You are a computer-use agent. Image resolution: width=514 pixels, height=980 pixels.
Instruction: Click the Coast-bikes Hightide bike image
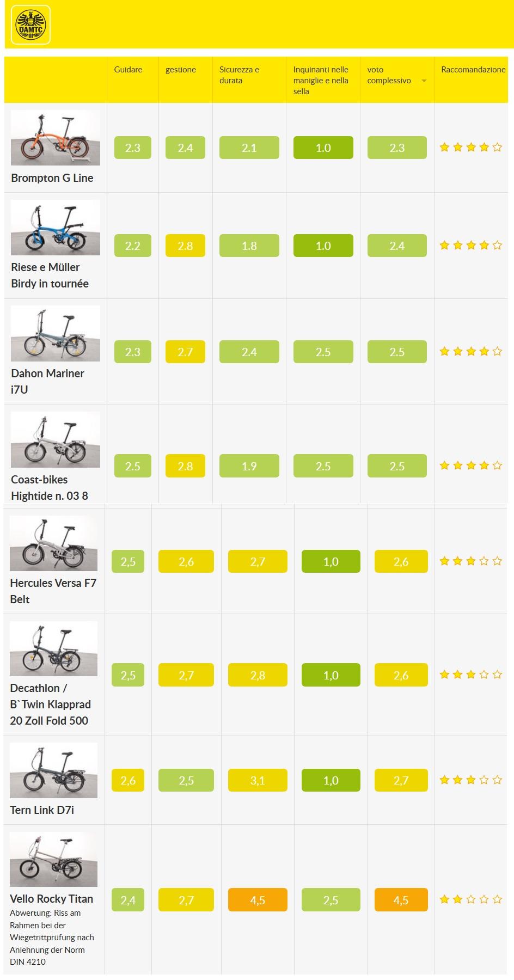pyautogui.click(x=56, y=439)
